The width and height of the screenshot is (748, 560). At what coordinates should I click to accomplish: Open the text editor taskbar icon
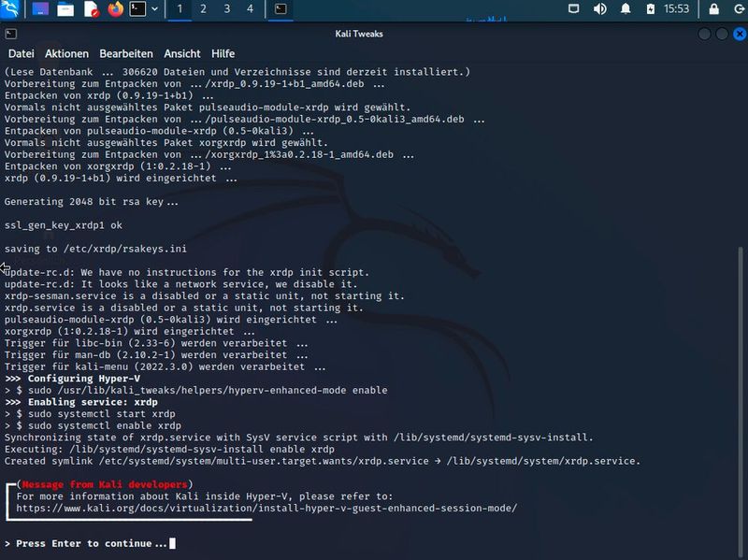91,9
